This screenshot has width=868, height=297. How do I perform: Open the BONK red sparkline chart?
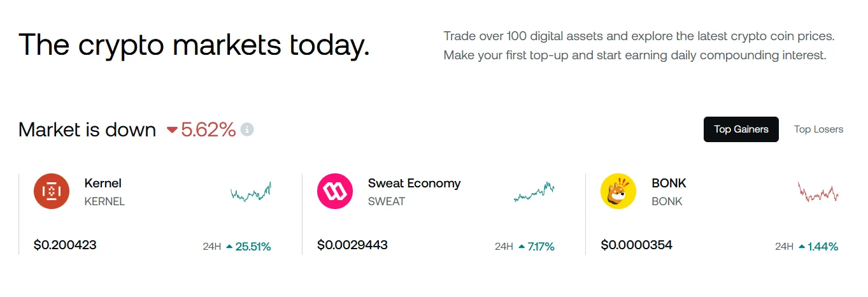[x=818, y=191]
